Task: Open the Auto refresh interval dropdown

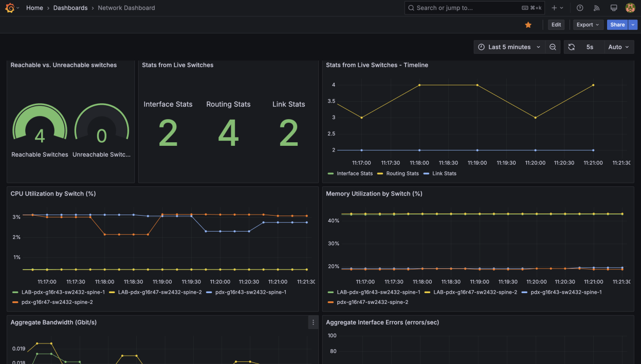Action: click(618, 47)
